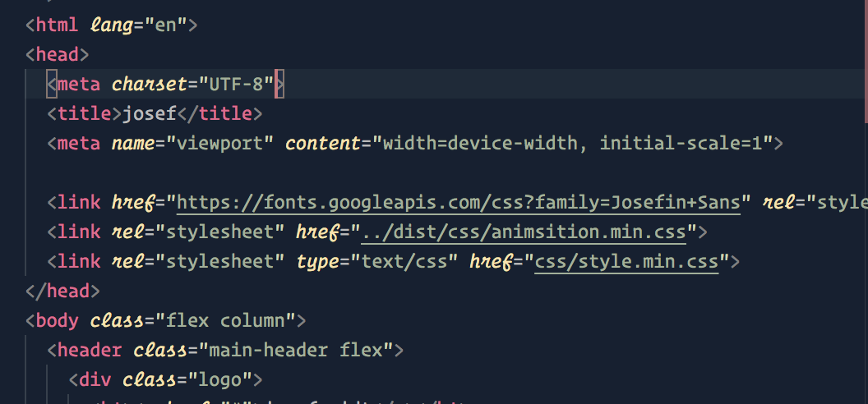Click the title text josef
The height and width of the screenshot is (404, 868).
[x=150, y=113]
